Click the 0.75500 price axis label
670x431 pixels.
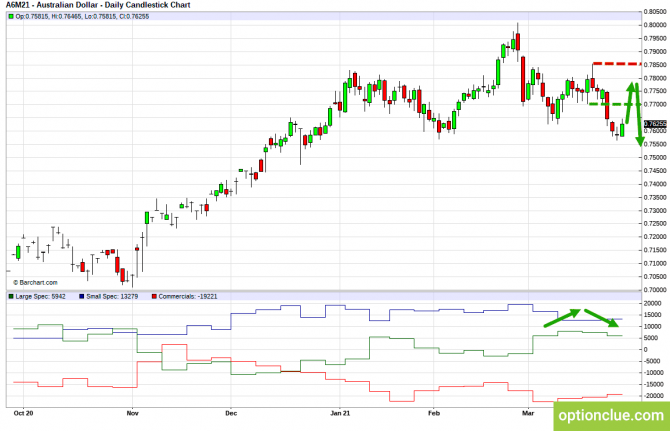(x=655, y=144)
